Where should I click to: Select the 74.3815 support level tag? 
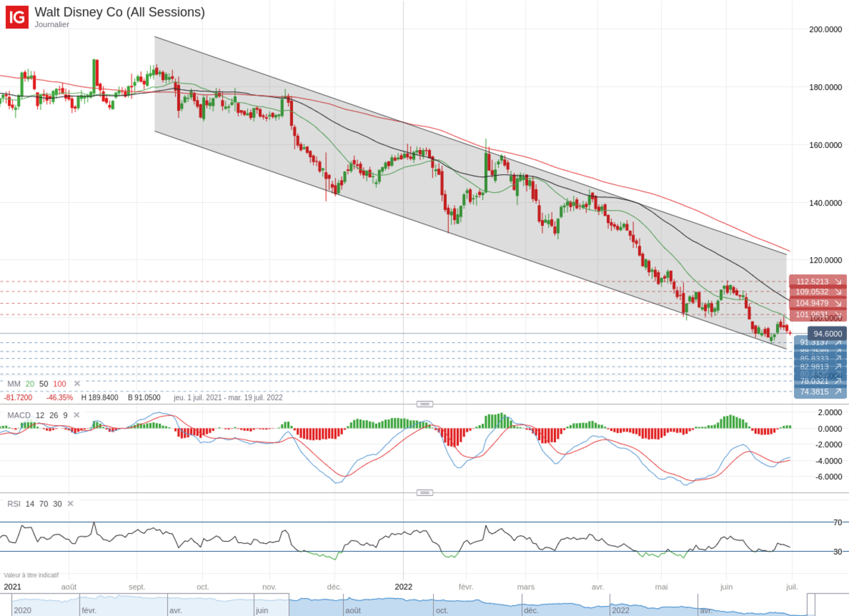coord(820,392)
